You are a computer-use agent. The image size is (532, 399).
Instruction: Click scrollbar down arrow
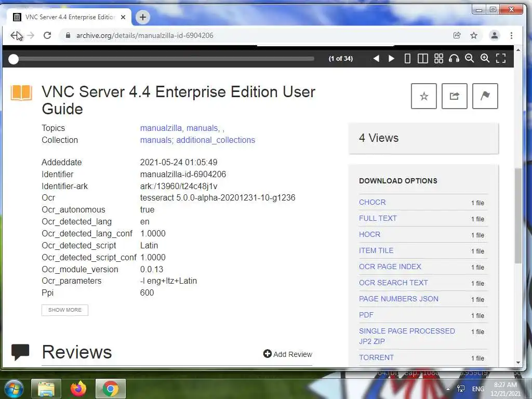(x=518, y=362)
